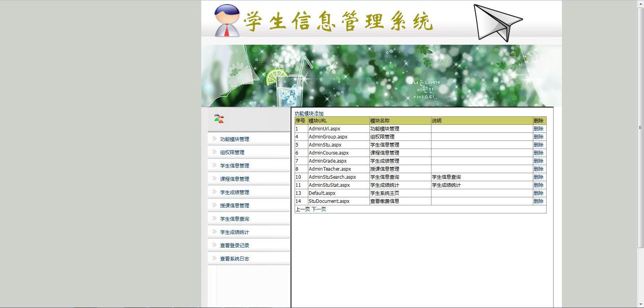The width and height of the screenshot is (644, 308).
Task: Click arrow icon beside 功能模块管理
Action: pyautogui.click(x=214, y=139)
